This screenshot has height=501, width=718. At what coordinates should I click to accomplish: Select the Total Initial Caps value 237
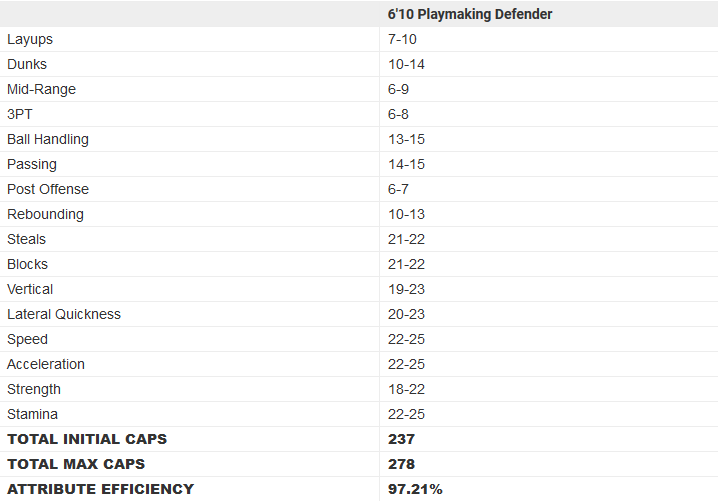(x=402, y=439)
